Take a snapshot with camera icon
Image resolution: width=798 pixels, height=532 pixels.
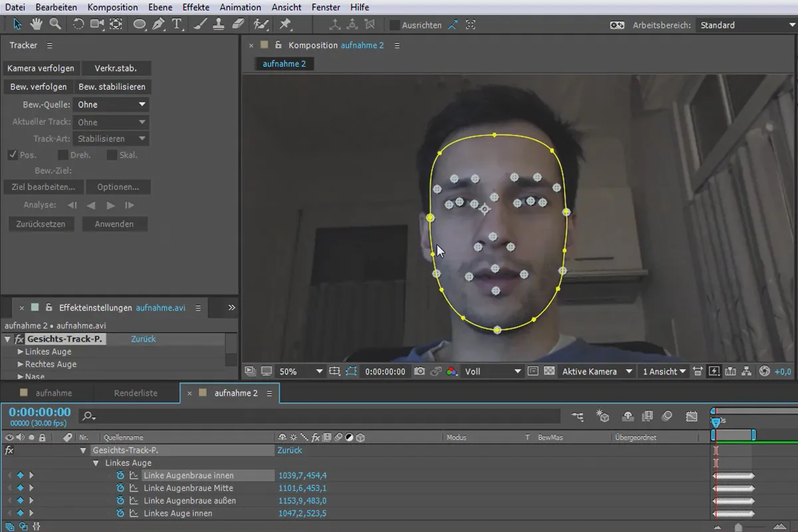pyautogui.click(x=419, y=371)
